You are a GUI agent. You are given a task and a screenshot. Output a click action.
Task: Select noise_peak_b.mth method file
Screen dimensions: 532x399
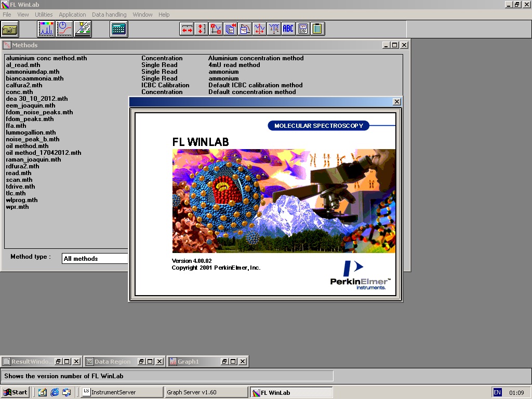[33, 139]
